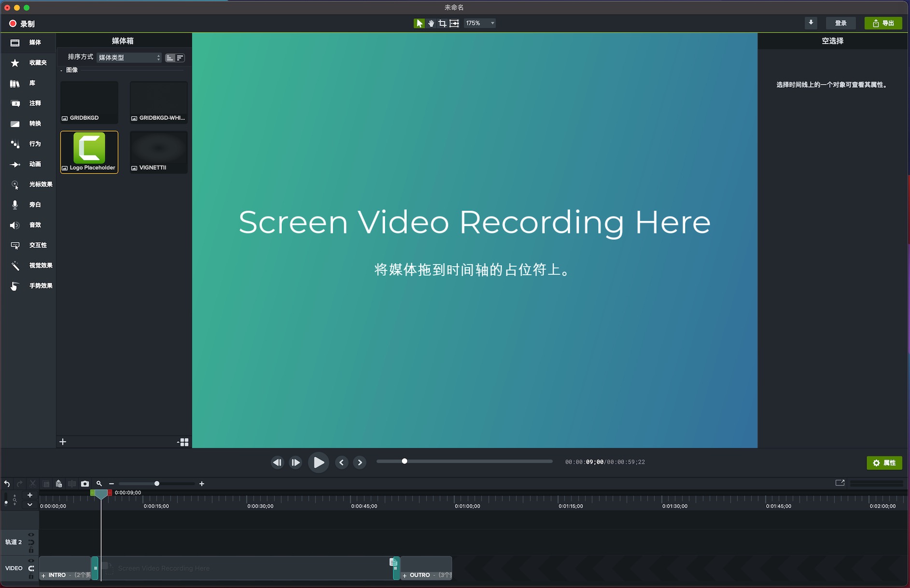Open the 音效 audio effects panel
This screenshot has height=588, width=910.
[x=28, y=225]
